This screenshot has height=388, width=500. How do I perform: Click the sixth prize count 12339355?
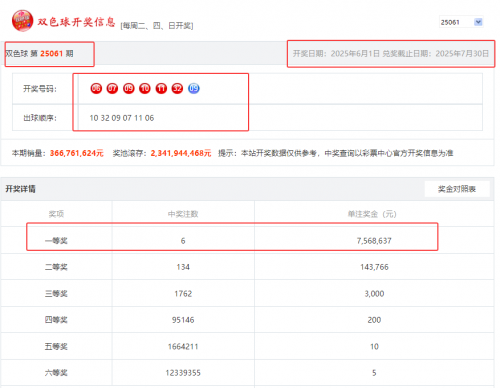[x=183, y=373]
